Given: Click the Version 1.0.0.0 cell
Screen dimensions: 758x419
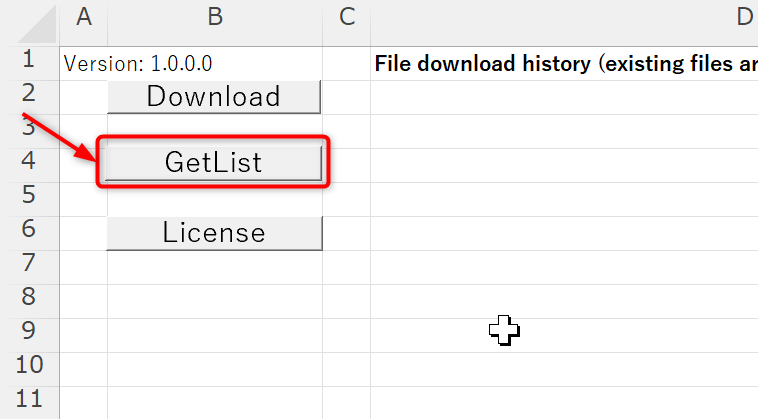Looking at the screenshot, I should [139, 64].
